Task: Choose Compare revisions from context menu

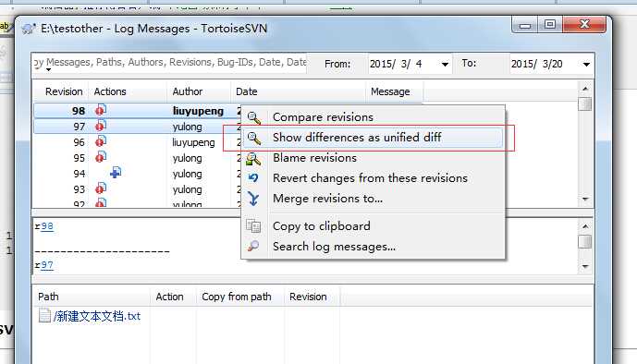Action: click(323, 117)
